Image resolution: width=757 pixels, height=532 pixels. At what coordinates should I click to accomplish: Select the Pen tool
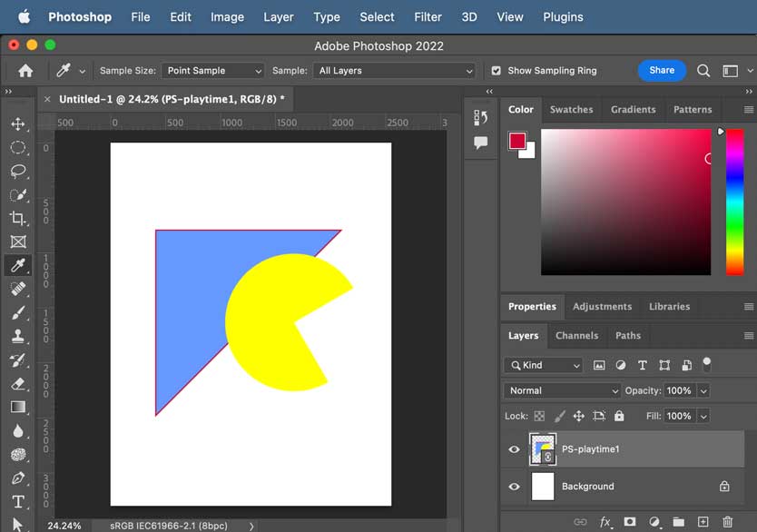(18, 478)
